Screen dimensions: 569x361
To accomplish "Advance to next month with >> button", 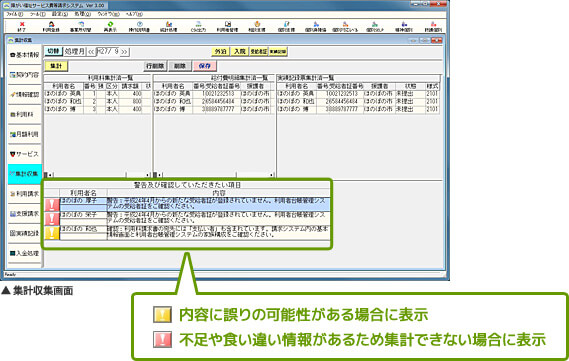I will coord(124,52).
